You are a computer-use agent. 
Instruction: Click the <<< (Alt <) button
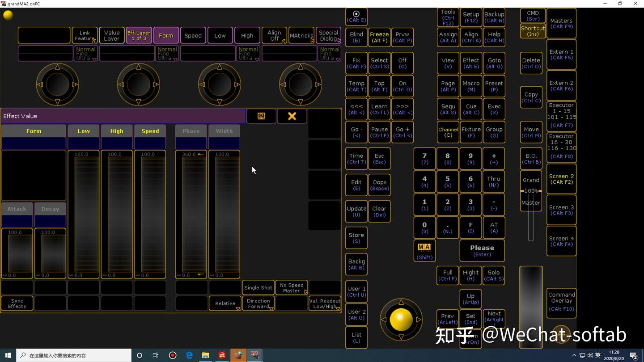pos(356,109)
